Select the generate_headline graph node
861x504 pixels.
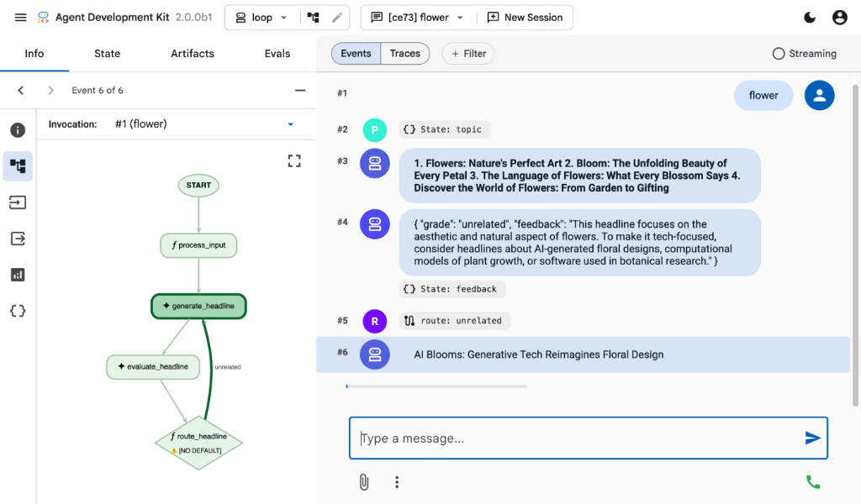[x=198, y=306]
